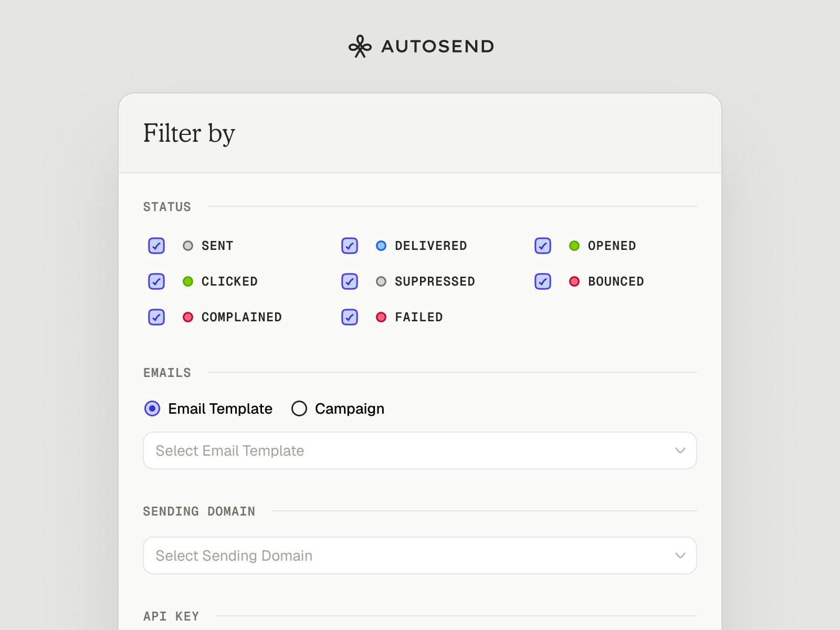Viewport: 840px width, 630px height.
Task: Click the red dot beside COMPLAINED
Action: (187, 317)
